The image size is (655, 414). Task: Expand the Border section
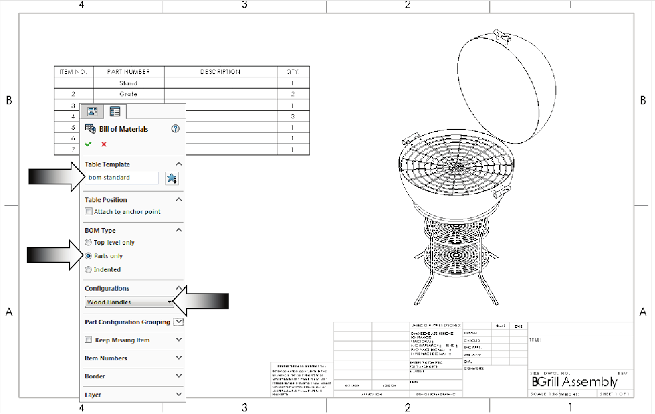[179, 376]
